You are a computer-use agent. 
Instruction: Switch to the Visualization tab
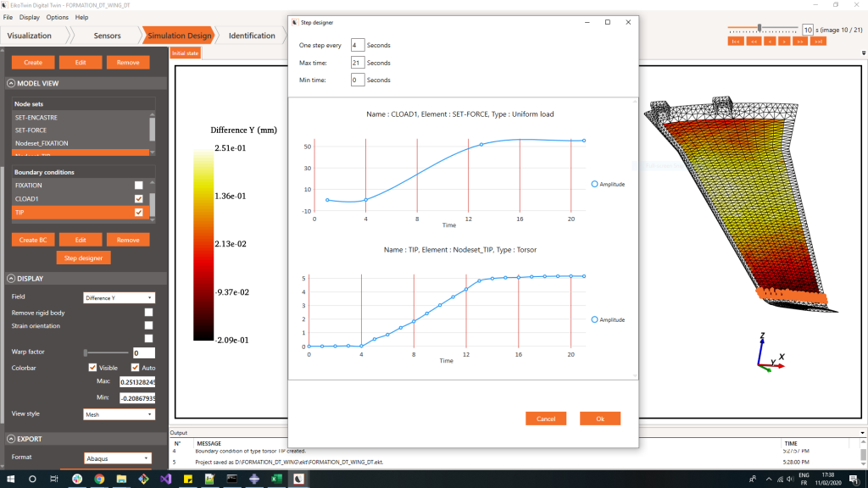point(30,36)
